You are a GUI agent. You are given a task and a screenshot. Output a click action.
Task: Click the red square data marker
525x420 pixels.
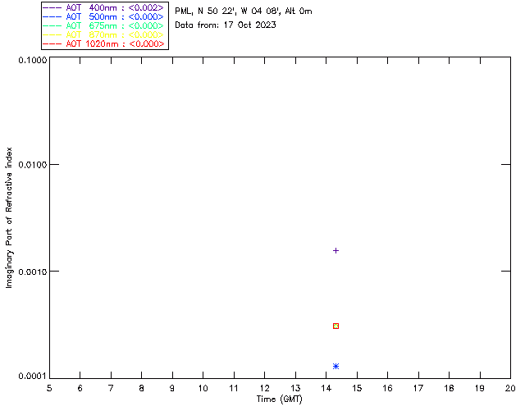pos(336,326)
